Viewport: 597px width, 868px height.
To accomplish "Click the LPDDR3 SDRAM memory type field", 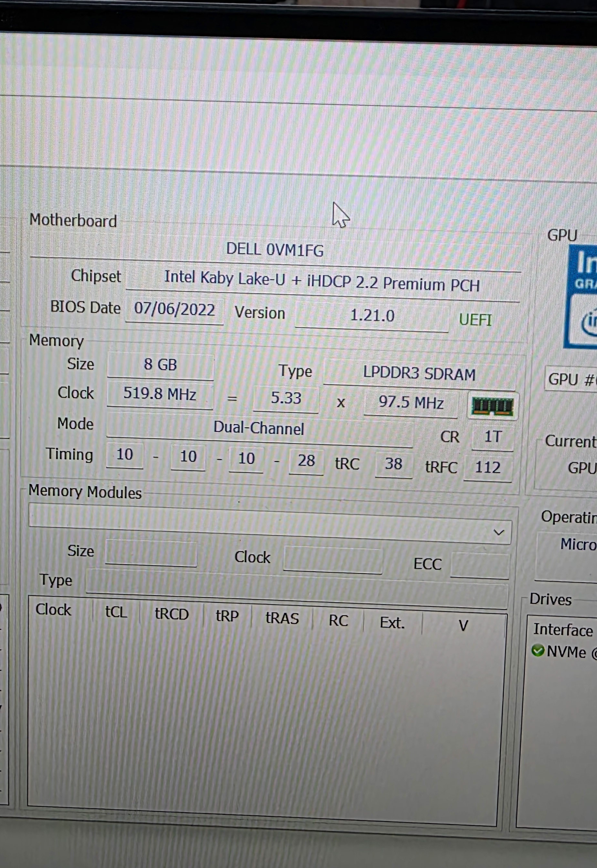I will click(419, 374).
